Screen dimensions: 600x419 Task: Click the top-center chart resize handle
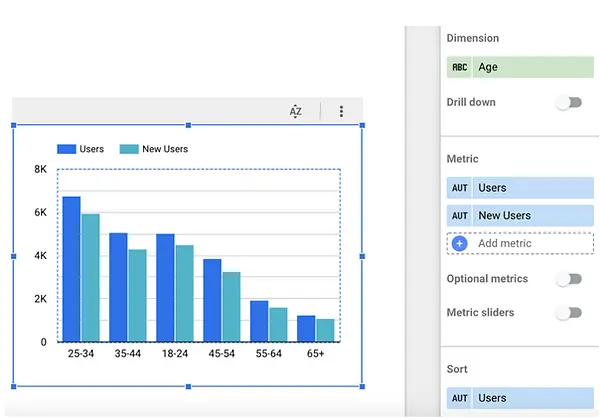(x=188, y=125)
